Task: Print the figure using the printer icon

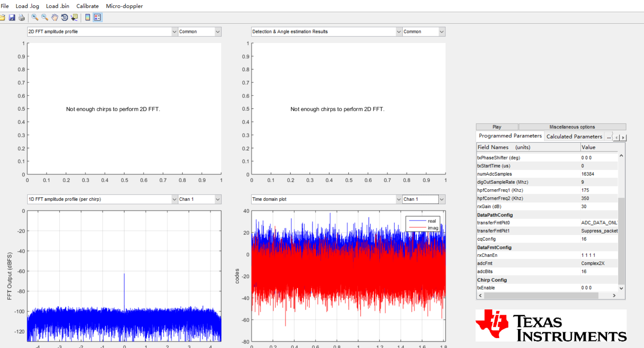Action: pos(22,17)
